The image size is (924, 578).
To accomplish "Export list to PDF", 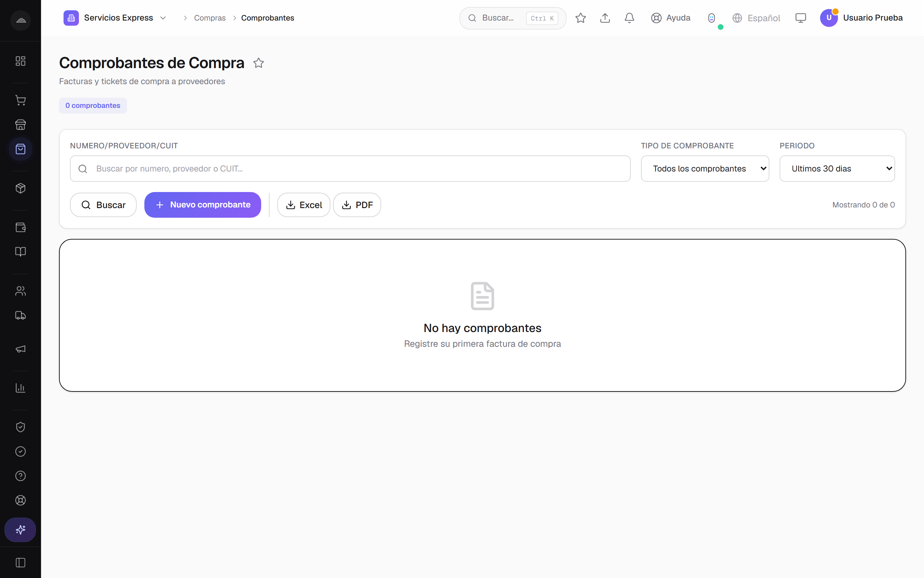I will pyautogui.click(x=357, y=205).
